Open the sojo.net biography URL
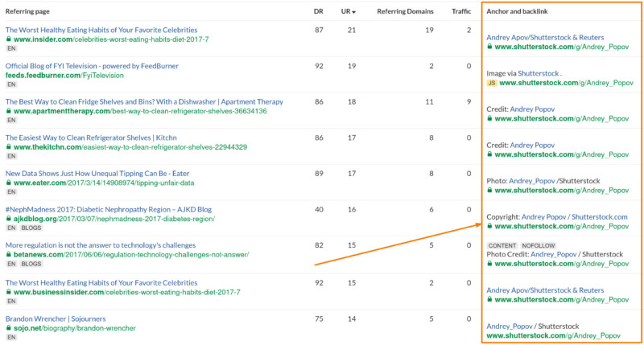The height and width of the screenshot is (345, 644). pos(75,328)
